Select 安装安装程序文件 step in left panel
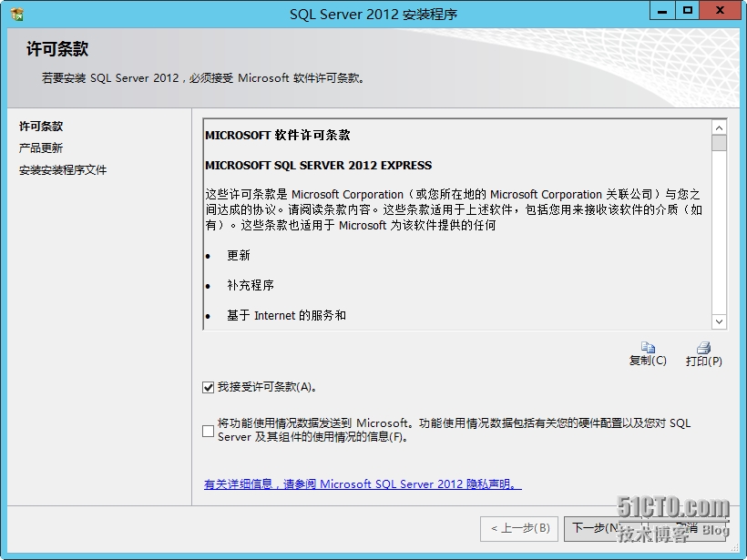The width and height of the screenshot is (747, 560). (x=63, y=170)
